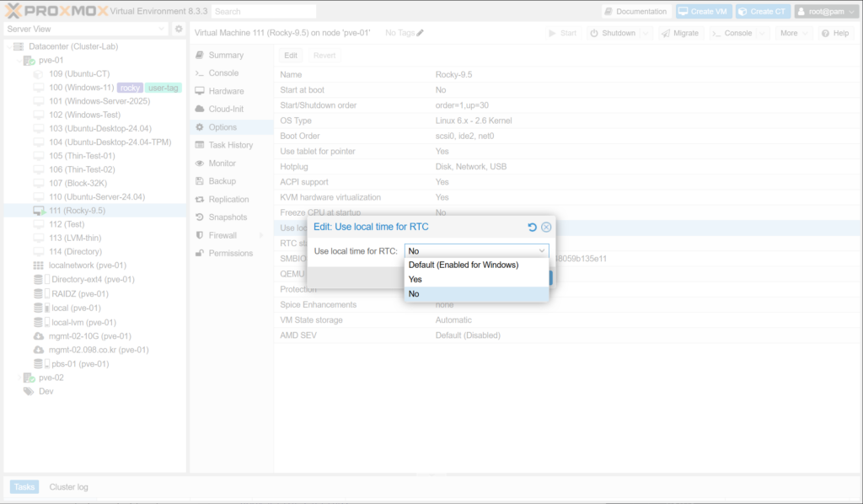Pick 'No' in the RTC dropdown list
The width and height of the screenshot is (863, 504).
click(x=414, y=294)
